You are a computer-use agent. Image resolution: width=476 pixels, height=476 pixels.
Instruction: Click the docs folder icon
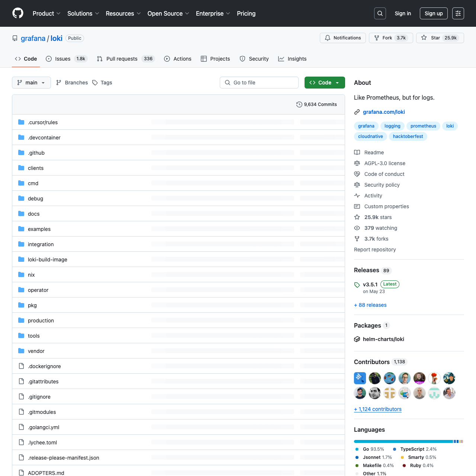(21, 213)
